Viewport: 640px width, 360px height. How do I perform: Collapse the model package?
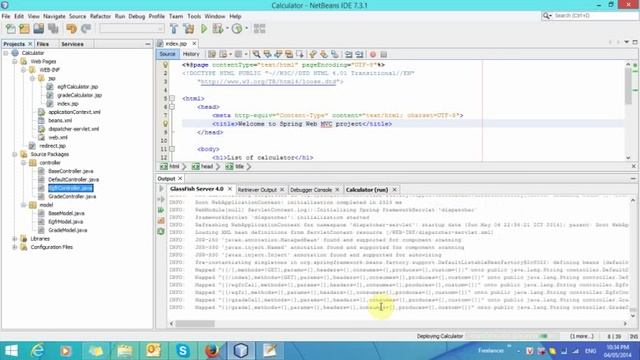[24, 205]
